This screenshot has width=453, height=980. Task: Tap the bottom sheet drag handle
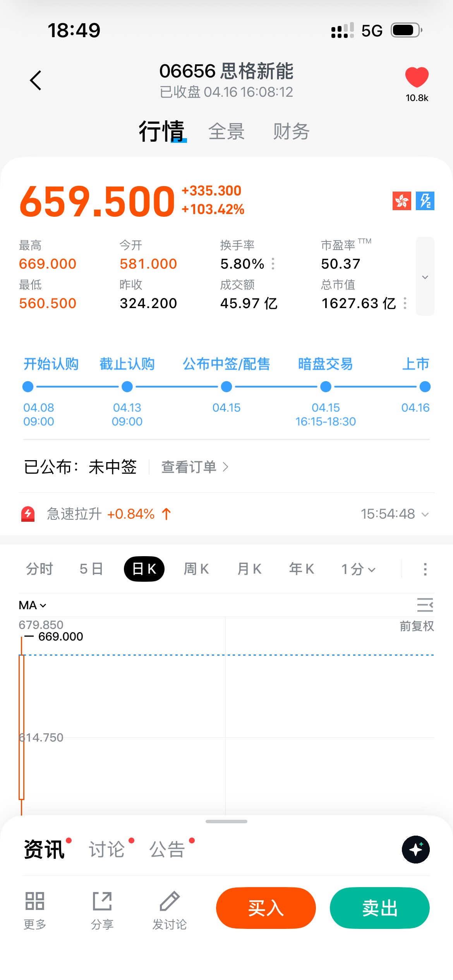coord(226,821)
